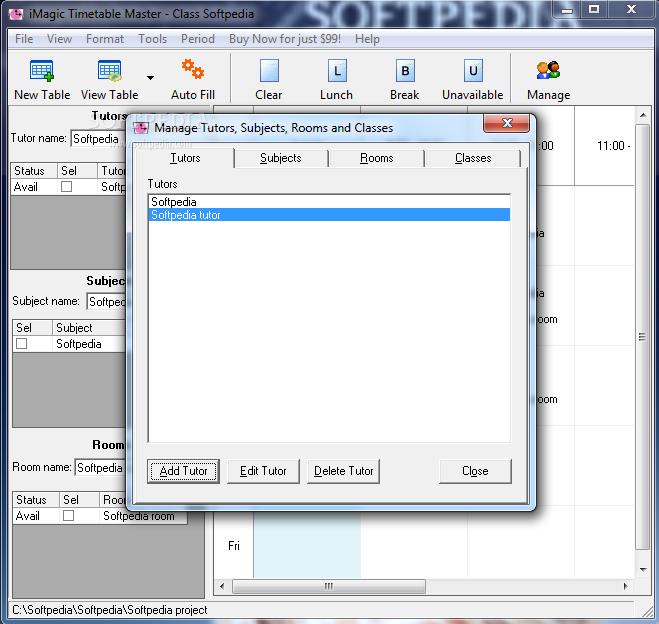Click the Edit Tutor button
This screenshot has height=624, width=659.
(263, 471)
